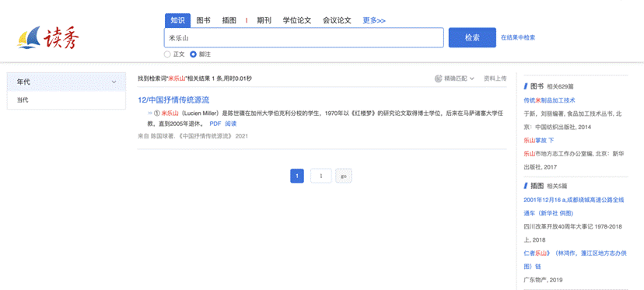
Task: Click the text 四川改革开放40周年大事记 1978-2018
Action: 573,227
